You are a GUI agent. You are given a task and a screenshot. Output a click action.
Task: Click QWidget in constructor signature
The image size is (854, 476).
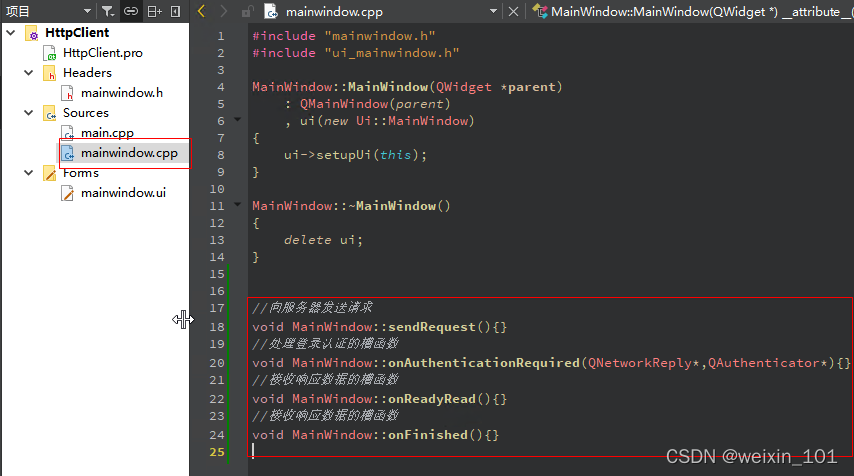(463, 87)
